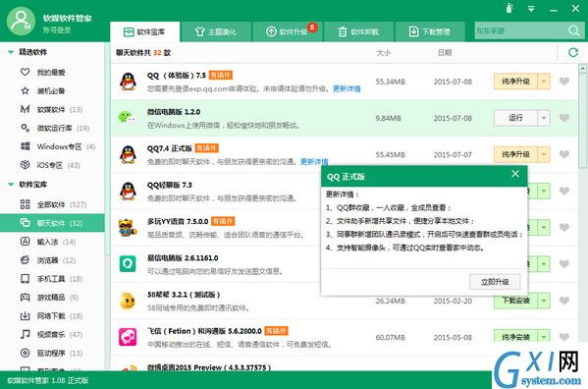The image size is (588, 389).
Task: Open dropdown arrow beside 飞信 纯净安装
Action: coord(544,337)
